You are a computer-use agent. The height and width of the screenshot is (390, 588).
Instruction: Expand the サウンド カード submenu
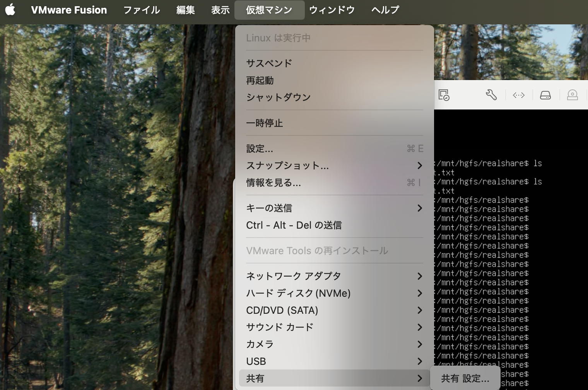pyautogui.click(x=334, y=327)
